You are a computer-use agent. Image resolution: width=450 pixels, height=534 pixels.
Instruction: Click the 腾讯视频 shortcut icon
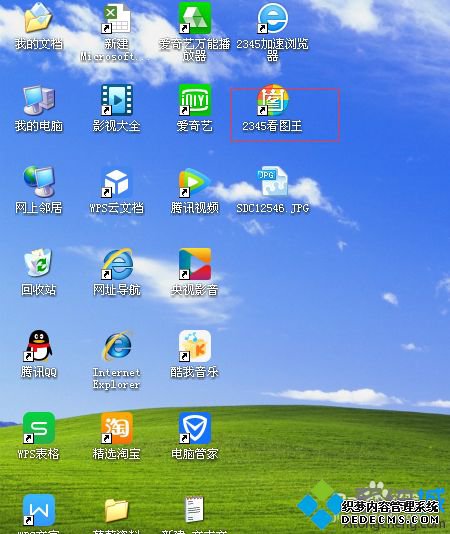click(x=195, y=182)
